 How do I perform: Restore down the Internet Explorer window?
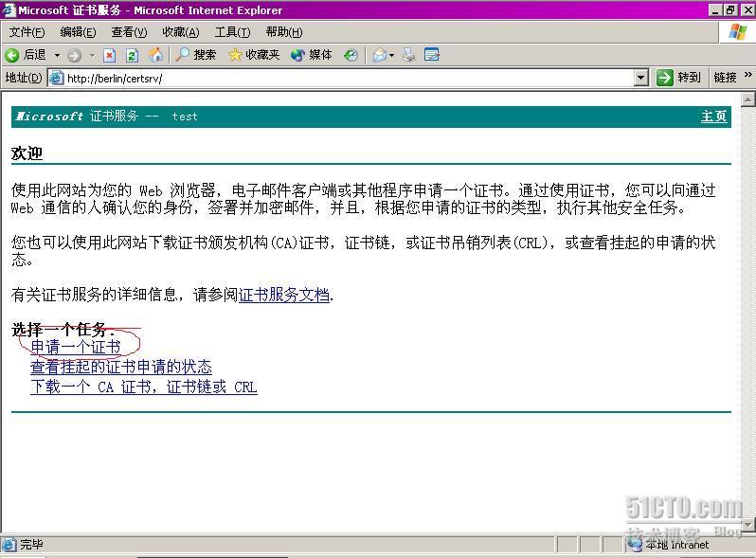click(730, 9)
